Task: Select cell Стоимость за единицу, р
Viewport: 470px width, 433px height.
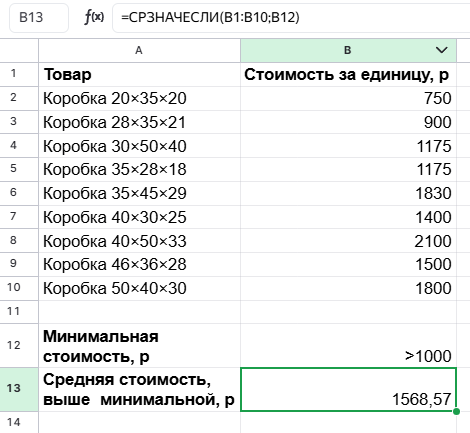Action: pyautogui.click(x=348, y=74)
